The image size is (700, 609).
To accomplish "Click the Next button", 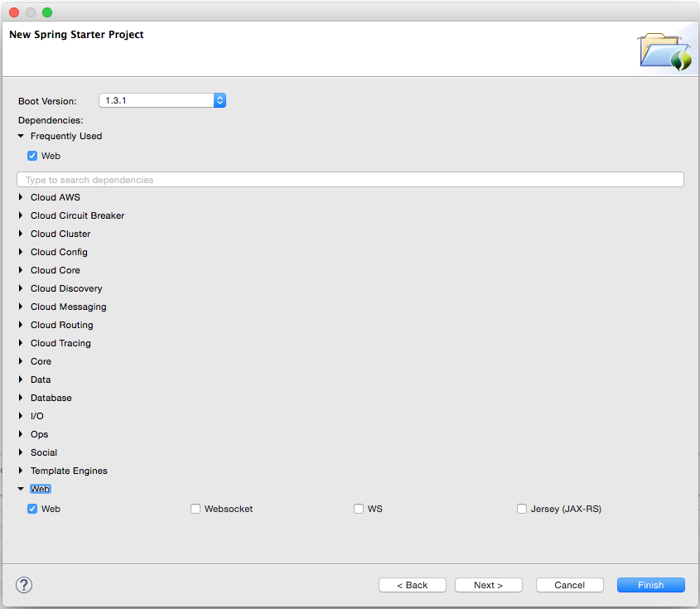I will (x=489, y=585).
